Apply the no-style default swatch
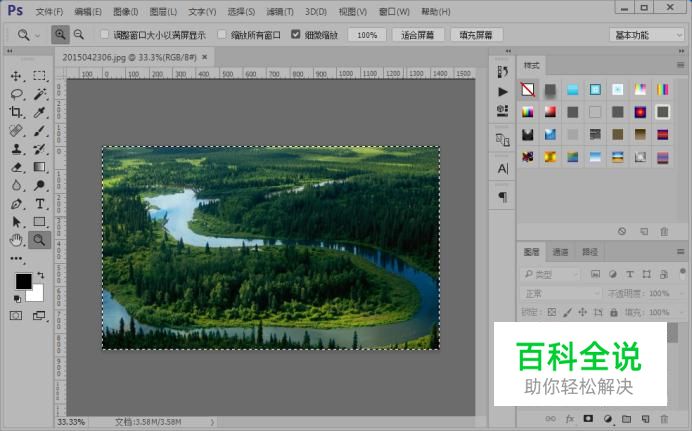The width and height of the screenshot is (692, 431). pyautogui.click(x=527, y=90)
